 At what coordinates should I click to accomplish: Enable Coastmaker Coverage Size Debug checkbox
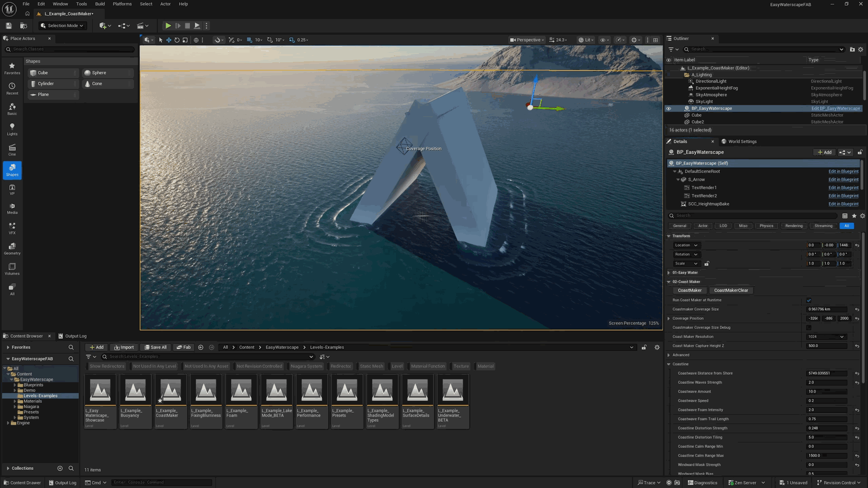[x=809, y=328]
